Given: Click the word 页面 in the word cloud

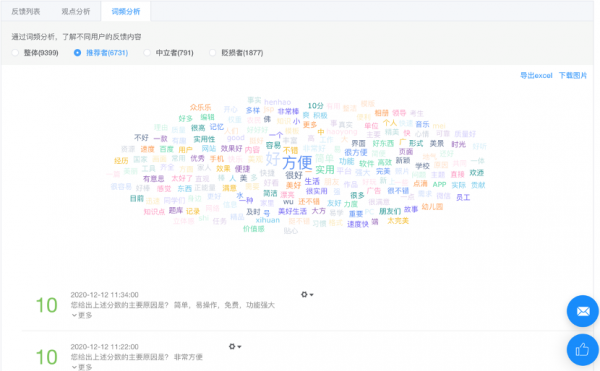Looking at the screenshot, I should 406,152.
